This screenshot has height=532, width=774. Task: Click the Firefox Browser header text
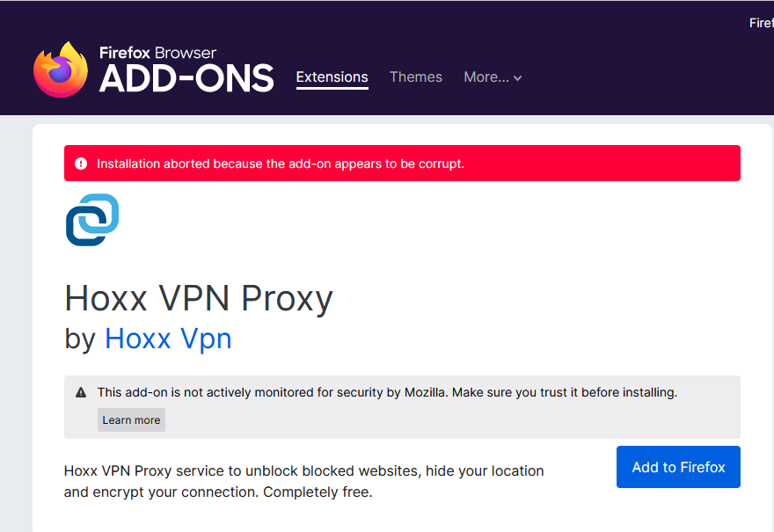click(x=157, y=53)
